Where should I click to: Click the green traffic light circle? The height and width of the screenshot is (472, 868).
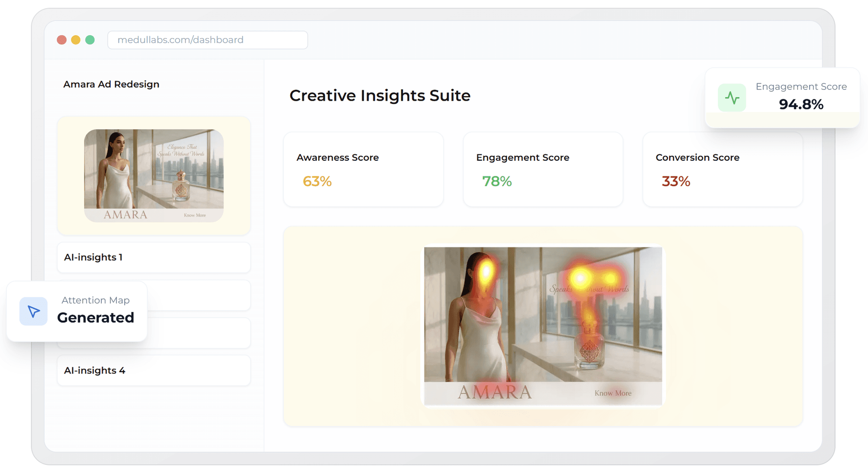point(90,40)
